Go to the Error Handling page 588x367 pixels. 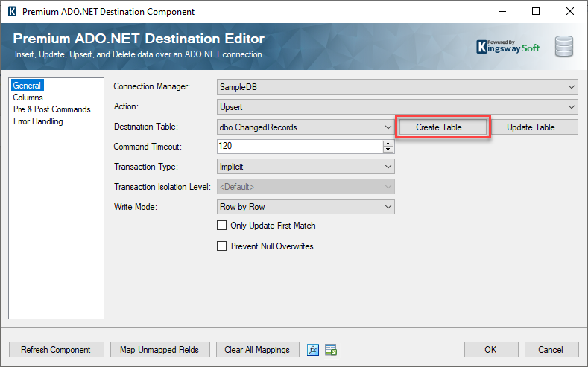[x=38, y=121]
